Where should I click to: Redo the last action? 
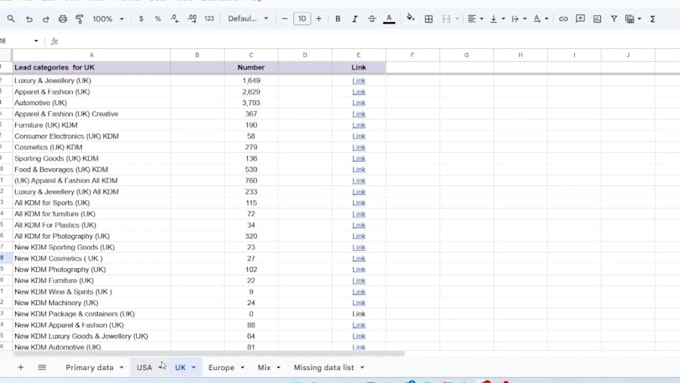(x=46, y=19)
